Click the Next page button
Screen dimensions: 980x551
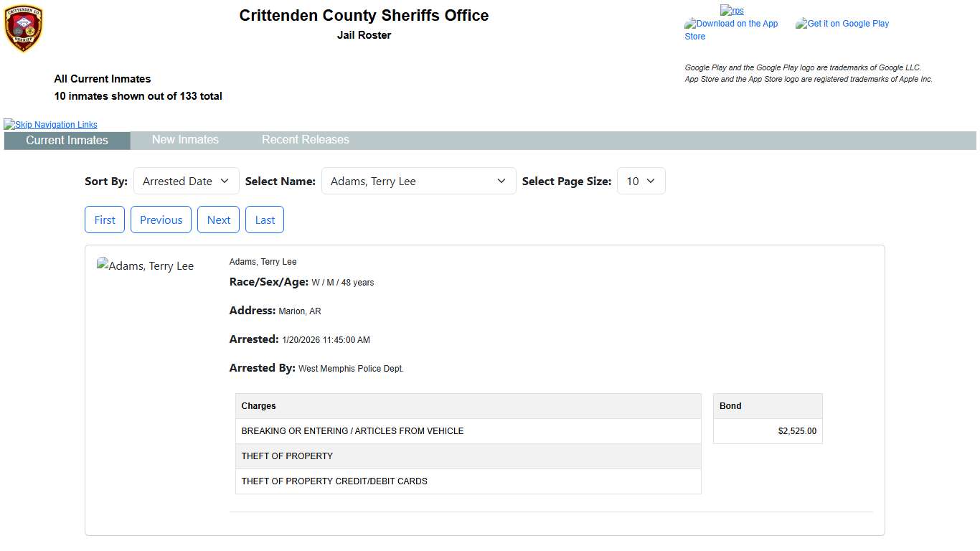(x=219, y=220)
